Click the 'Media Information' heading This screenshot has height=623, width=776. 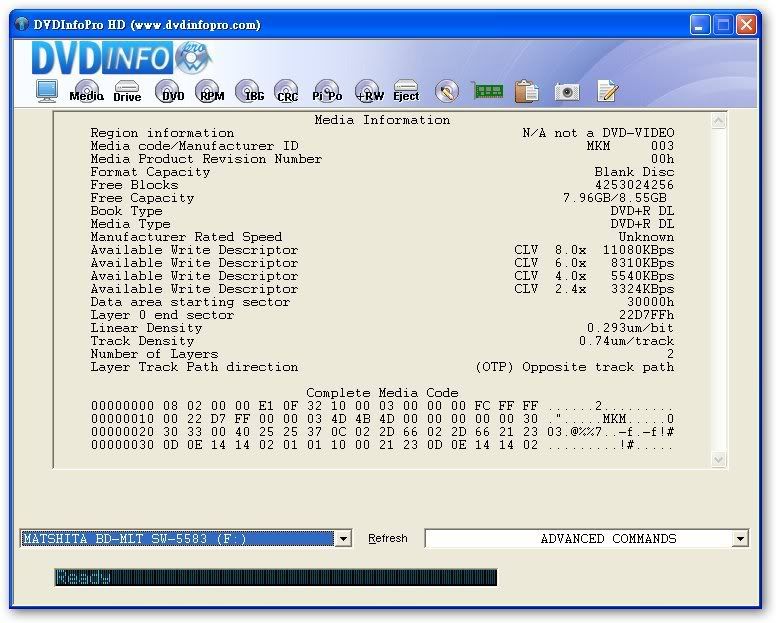click(x=382, y=120)
